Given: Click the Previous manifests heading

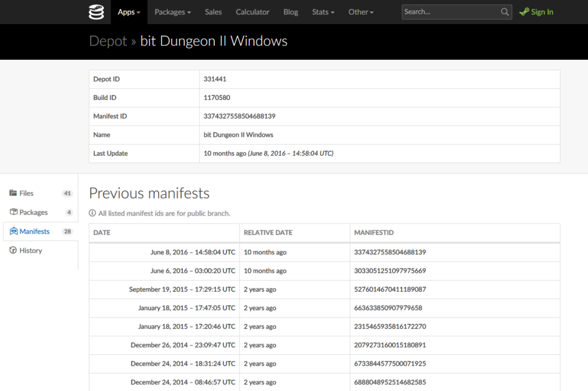Looking at the screenshot, I should pyautogui.click(x=149, y=193).
